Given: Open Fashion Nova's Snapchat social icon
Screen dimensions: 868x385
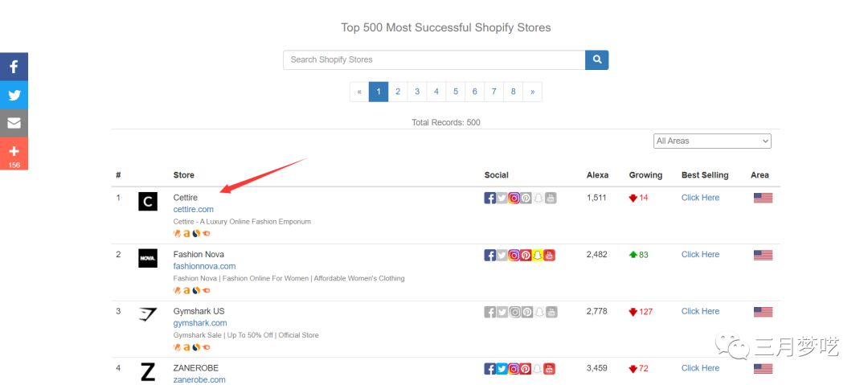Looking at the screenshot, I should click(538, 255).
